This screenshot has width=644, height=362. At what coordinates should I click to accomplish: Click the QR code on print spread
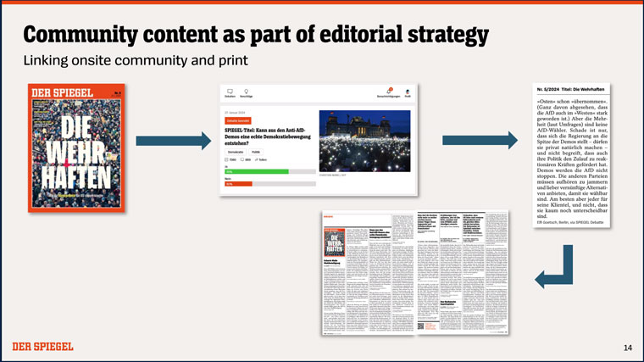point(420,326)
